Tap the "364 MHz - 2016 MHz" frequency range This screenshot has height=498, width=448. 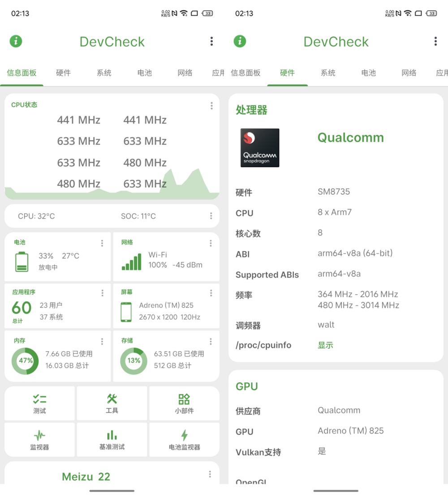click(358, 294)
